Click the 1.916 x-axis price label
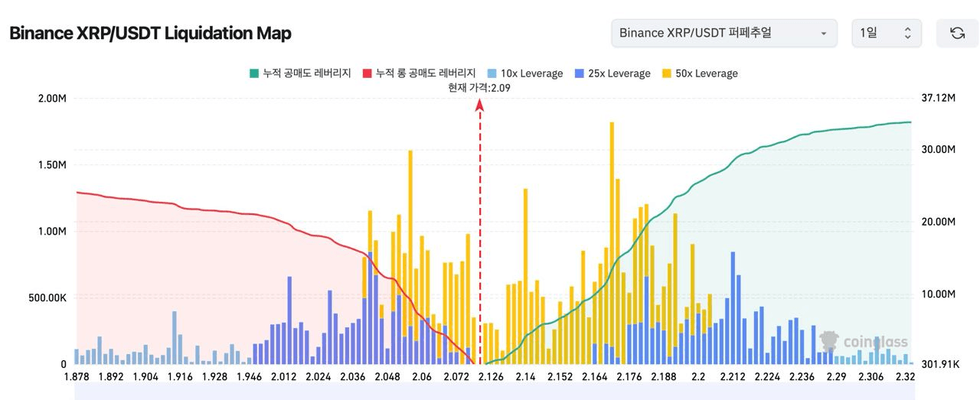 pyautogui.click(x=181, y=377)
